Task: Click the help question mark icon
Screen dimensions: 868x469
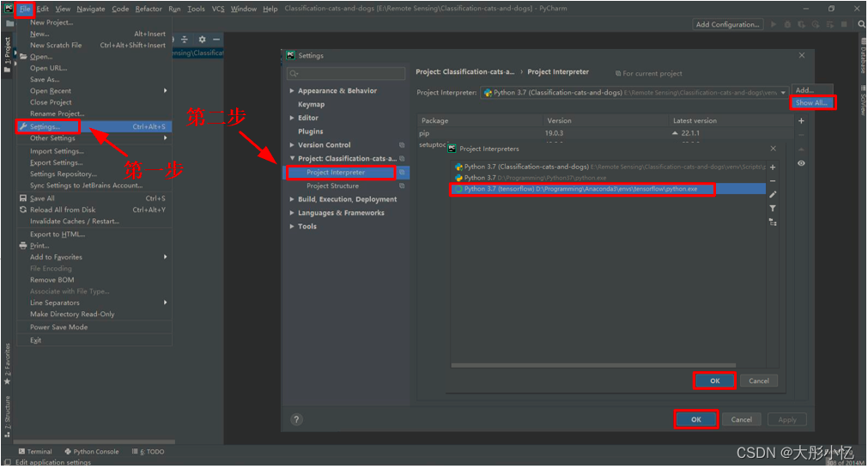Action: click(x=296, y=420)
